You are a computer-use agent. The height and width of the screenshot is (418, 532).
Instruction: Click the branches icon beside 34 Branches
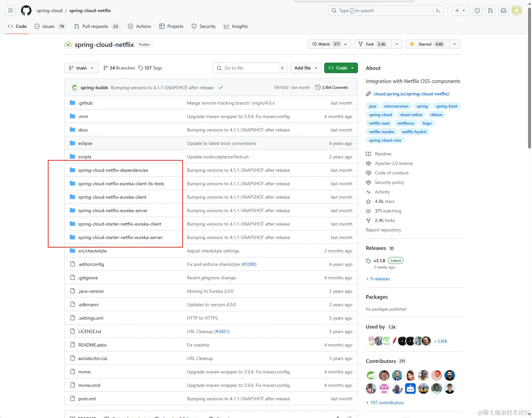105,68
